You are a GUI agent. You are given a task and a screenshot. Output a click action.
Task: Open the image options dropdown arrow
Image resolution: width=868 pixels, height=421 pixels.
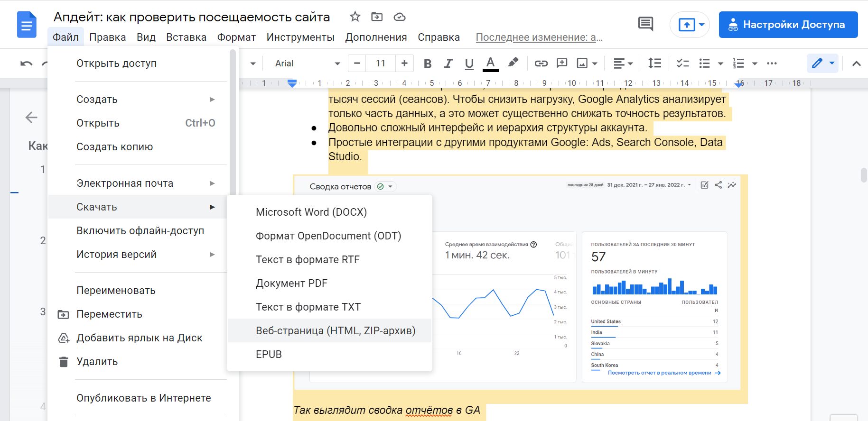click(595, 64)
